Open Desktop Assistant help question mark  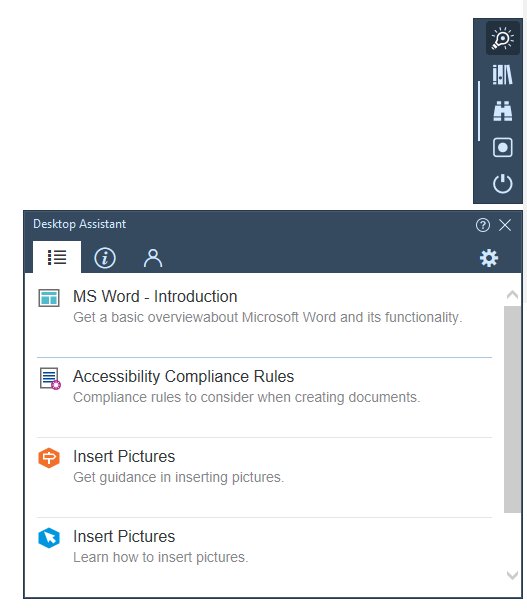pos(483,225)
